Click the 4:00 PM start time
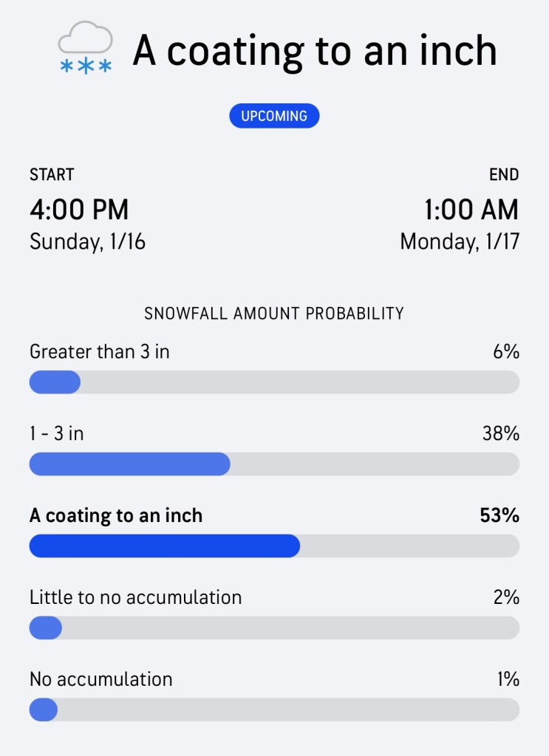The height and width of the screenshot is (756, 549). point(79,210)
